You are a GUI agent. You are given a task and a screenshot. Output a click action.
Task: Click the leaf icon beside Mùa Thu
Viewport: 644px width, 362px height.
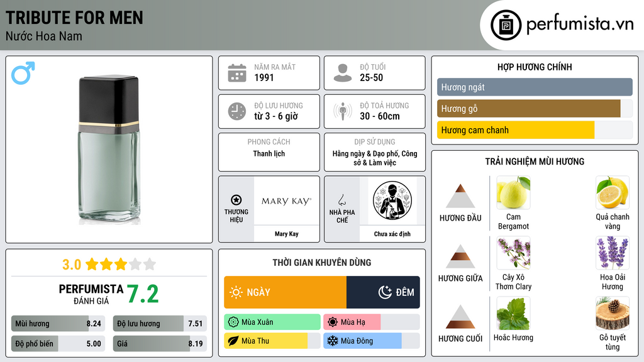click(233, 341)
